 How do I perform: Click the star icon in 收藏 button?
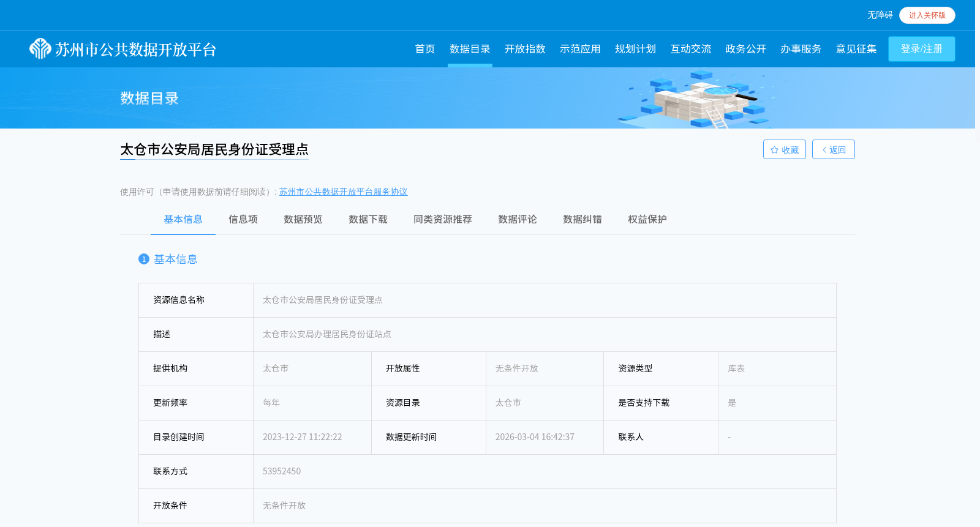tap(774, 150)
